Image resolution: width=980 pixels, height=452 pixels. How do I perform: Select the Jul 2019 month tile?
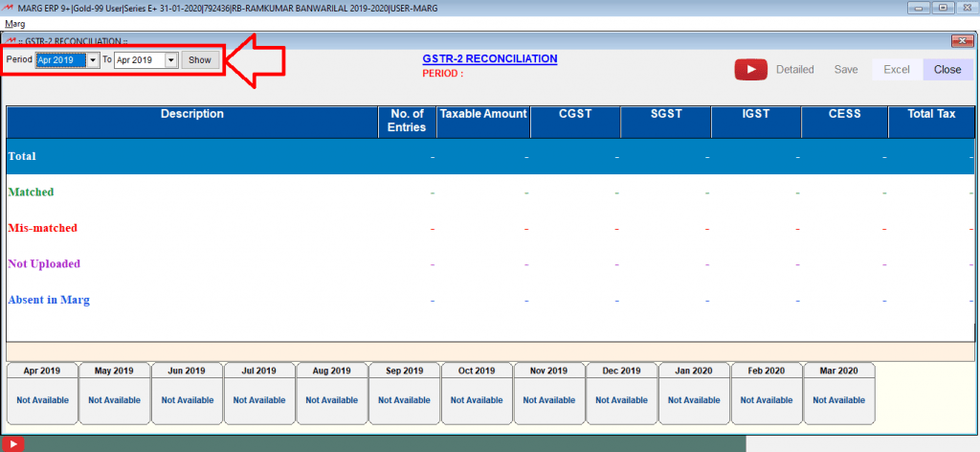click(x=259, y=394)
